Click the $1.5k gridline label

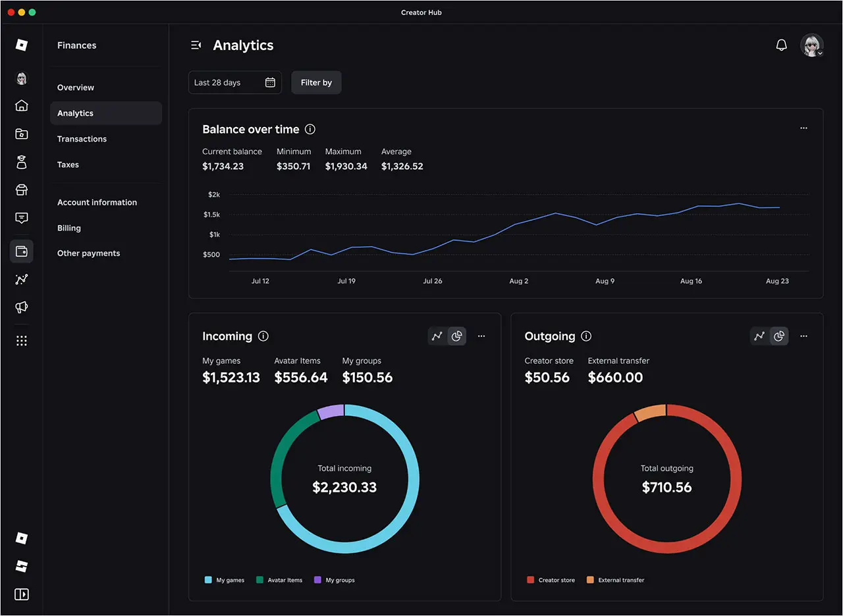tap(211, 215)
